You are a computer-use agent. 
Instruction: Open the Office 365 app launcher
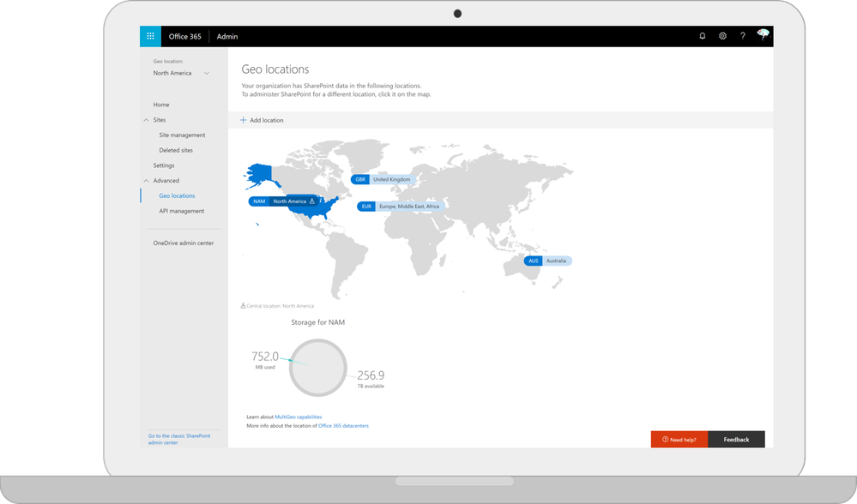(x=150, y=36)
